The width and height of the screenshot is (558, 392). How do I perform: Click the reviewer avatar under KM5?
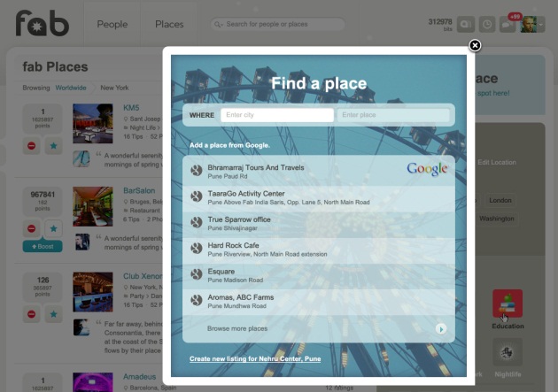pos(81,159)
